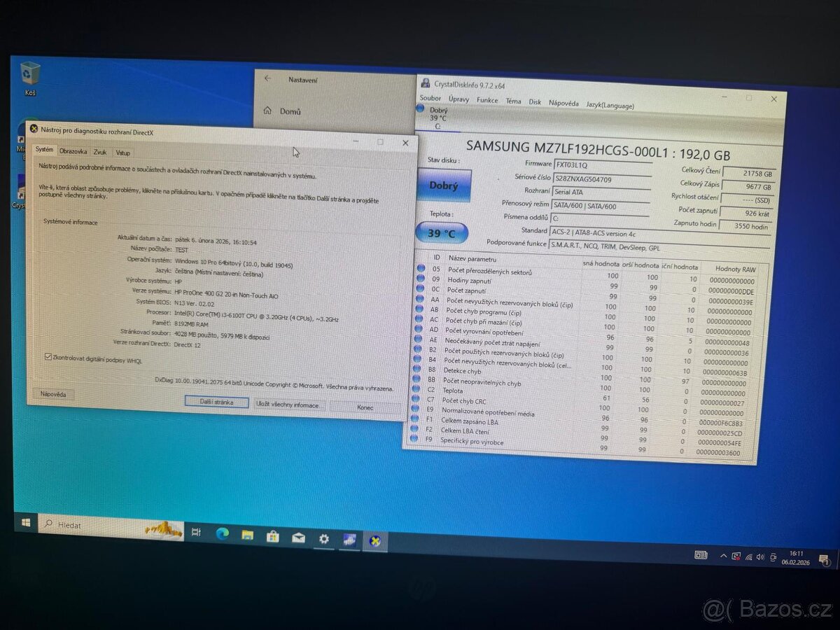Click the Windows Start button

(x=26, y=523)
